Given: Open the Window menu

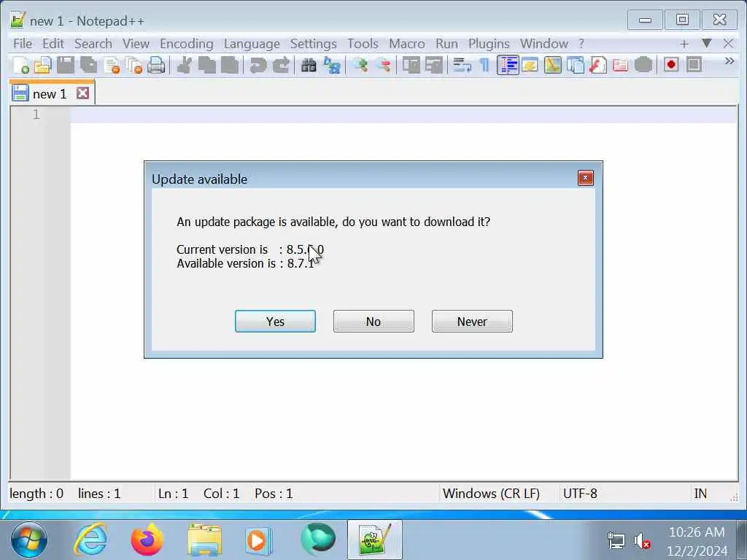Looking at the screenshot, I should 543,44.
